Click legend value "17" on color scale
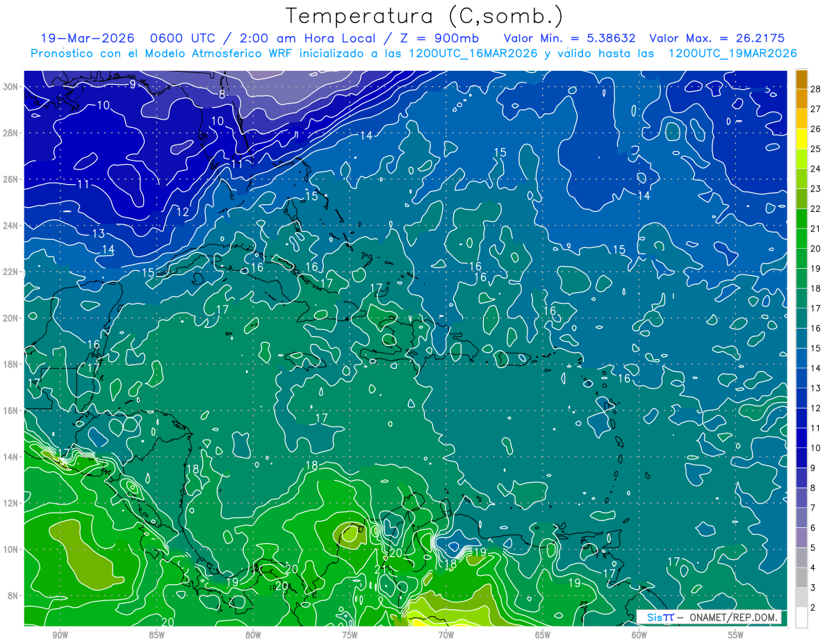 [x=816, y=308]
